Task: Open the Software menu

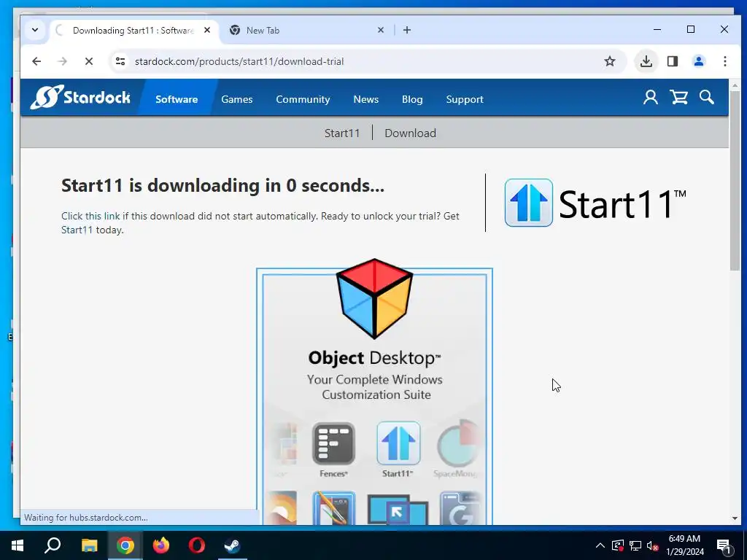Action: [177, 99]
